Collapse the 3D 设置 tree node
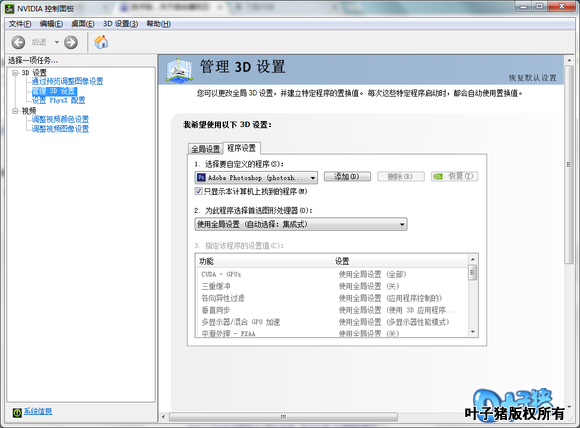 [15, 73]
